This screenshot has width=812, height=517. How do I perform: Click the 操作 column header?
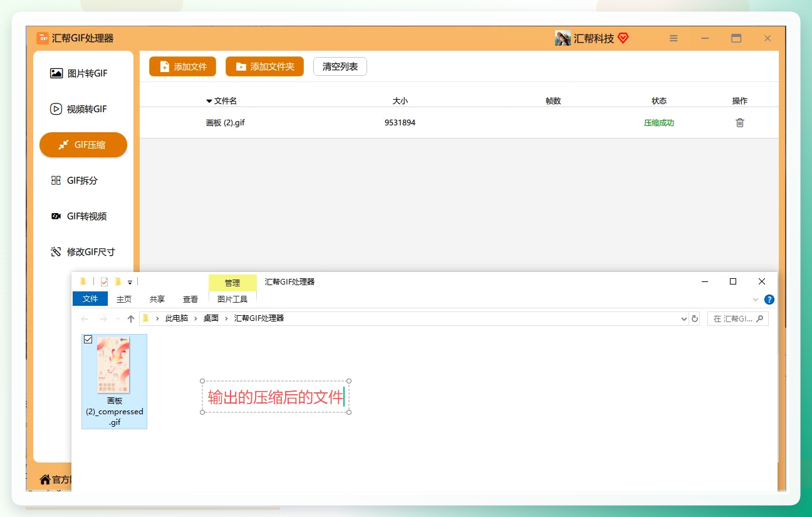click(740, 101)
